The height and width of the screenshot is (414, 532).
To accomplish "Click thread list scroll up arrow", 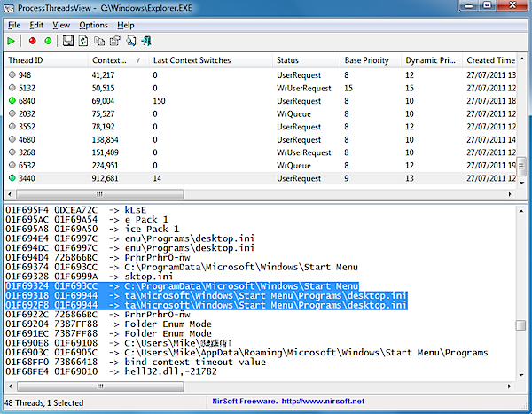I will [522, 59].
